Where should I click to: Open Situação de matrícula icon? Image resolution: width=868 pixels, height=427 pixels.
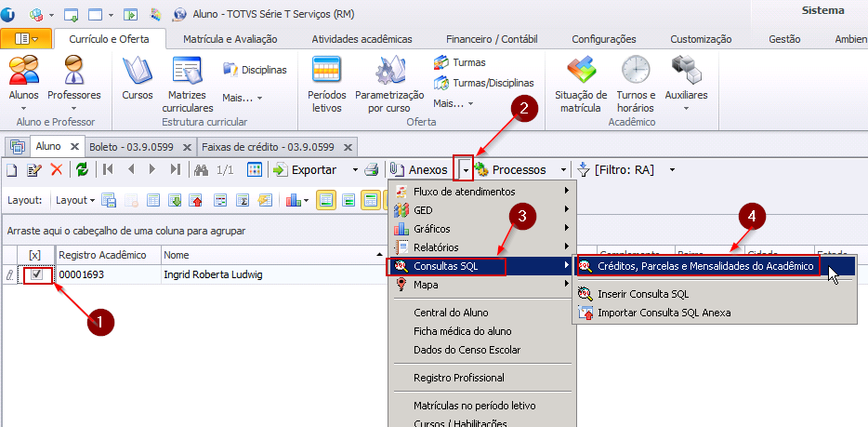pyautogui.click(x=581, y=74)
